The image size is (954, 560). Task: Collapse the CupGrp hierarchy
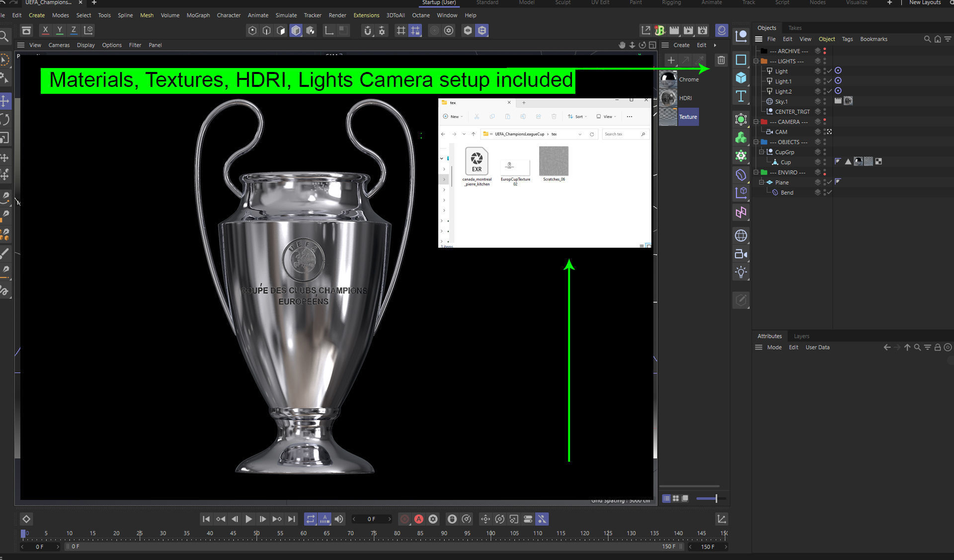[x=761, y=152]
